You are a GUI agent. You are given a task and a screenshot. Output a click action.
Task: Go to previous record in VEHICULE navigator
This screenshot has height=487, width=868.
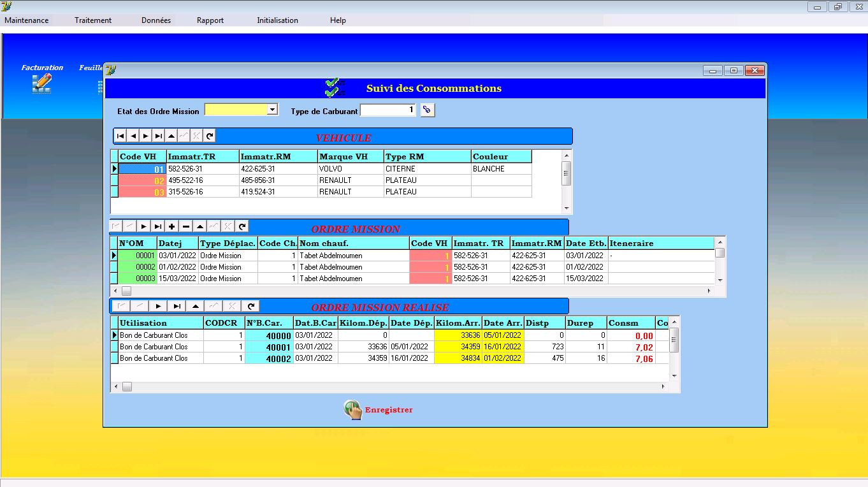(133, 136)
